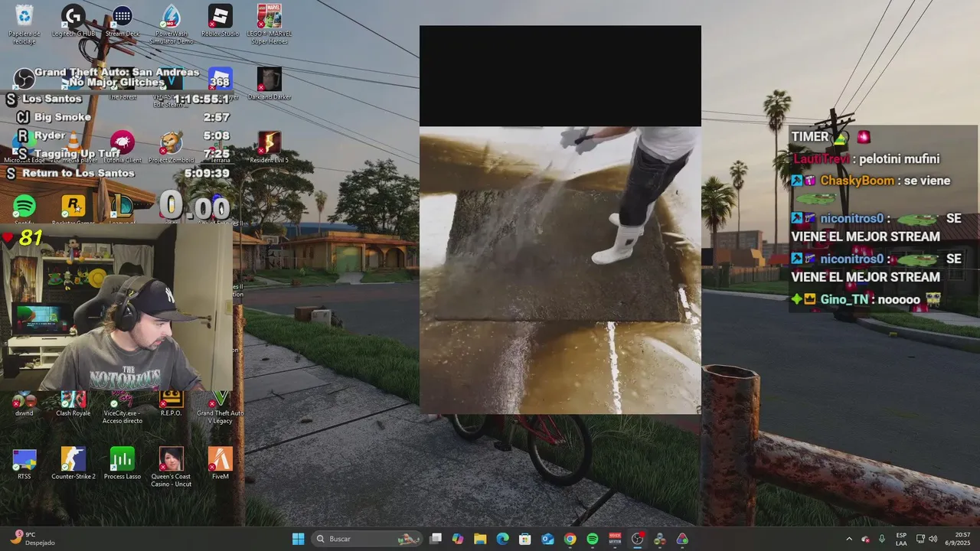Launch Clash Royale desktop icon
Viewport: 980px width, 551px height.
point(73,403)
